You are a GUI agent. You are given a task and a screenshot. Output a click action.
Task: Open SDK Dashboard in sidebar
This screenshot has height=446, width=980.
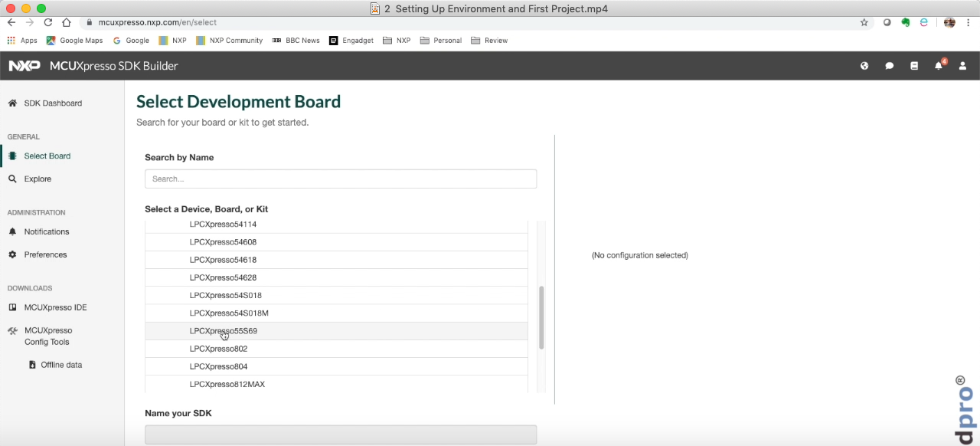pos(52,103)
